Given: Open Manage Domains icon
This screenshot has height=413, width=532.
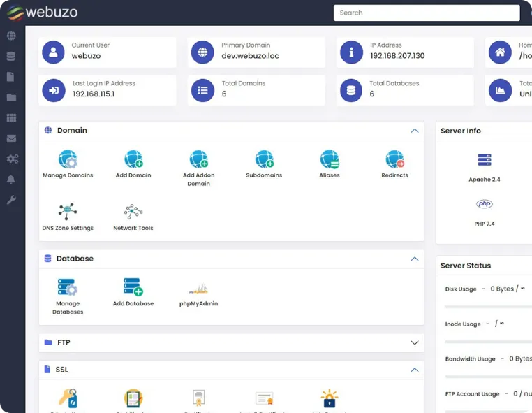Looking at the screenshot, I should pyautogui.click(x=68, y=160).
